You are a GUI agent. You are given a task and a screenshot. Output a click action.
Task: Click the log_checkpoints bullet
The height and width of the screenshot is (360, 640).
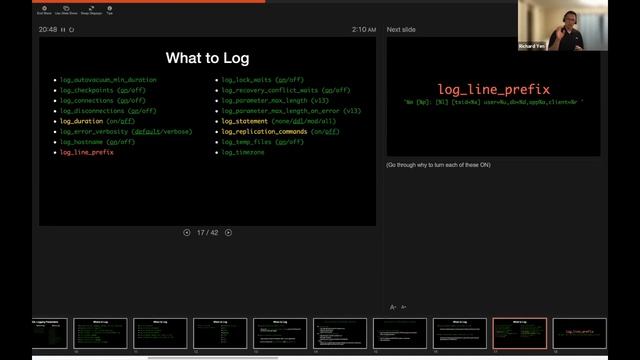pyautogui.click(x=102, y=90)
